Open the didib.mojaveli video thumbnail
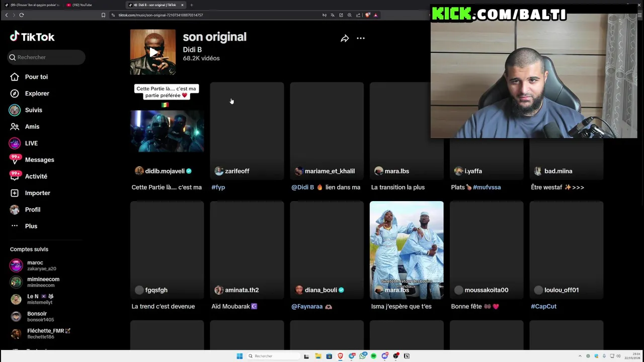 click(x=167, y=131)
